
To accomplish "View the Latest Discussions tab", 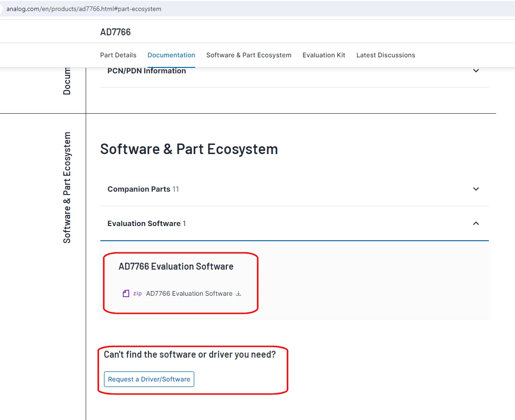I will [386, 55].
